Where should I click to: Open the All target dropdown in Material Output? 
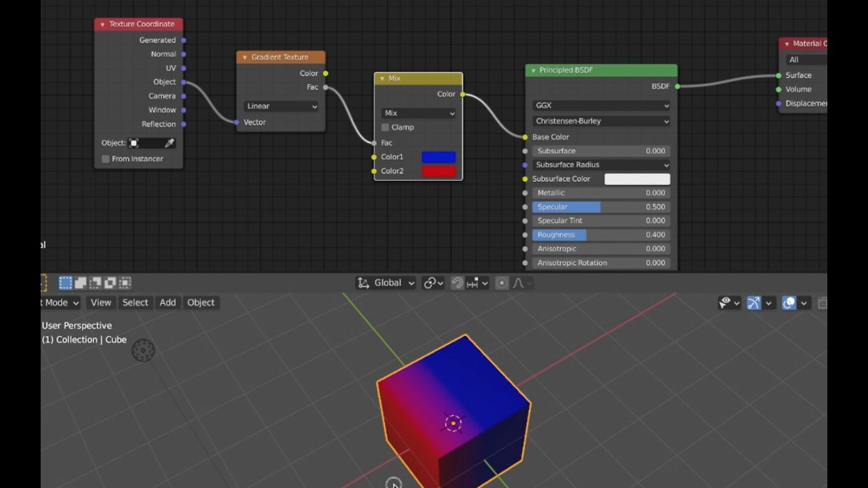tap(806, 60)
